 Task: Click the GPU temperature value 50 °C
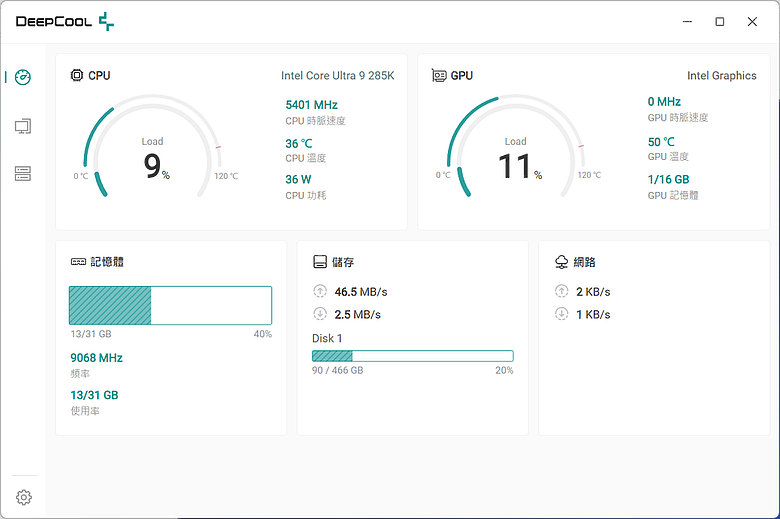point(661,142)
